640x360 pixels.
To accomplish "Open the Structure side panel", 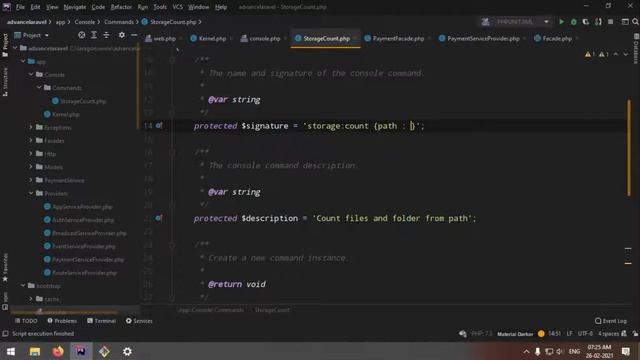I will (x=5, y=82).
